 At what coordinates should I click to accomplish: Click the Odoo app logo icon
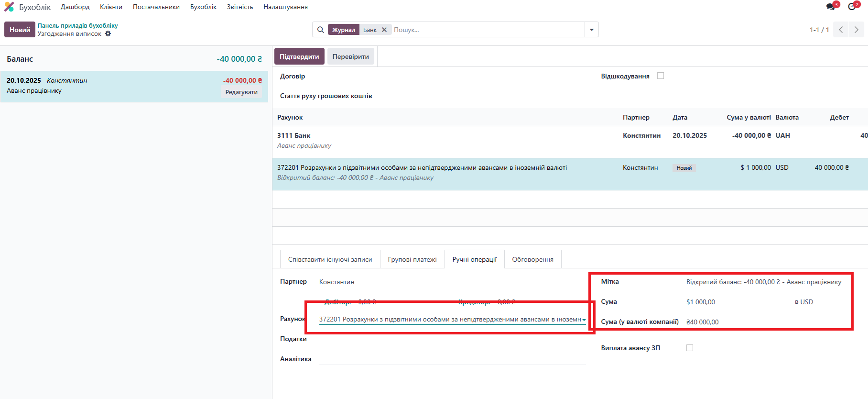coord(9,7)
